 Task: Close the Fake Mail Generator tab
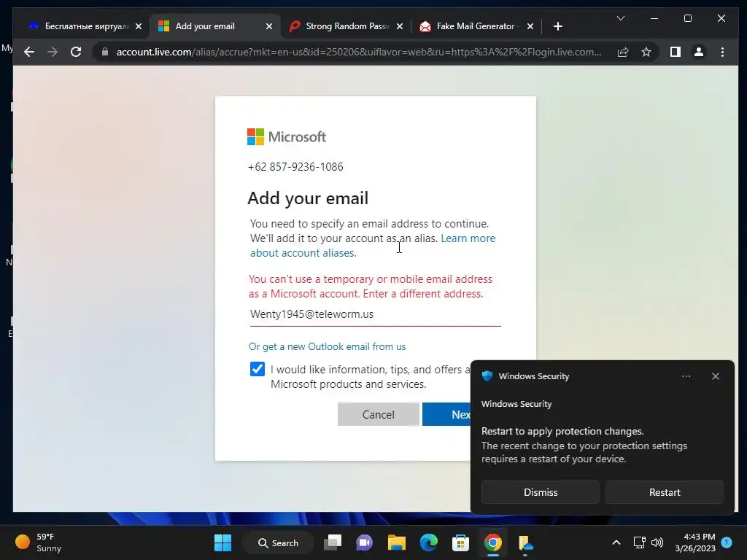pyautogui.click(x=530, y=26)
